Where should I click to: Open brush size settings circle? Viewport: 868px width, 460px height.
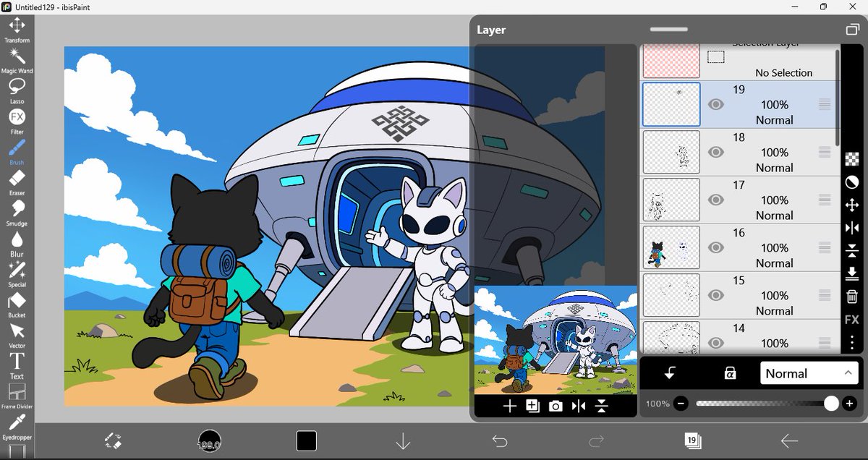pos(209,440)
